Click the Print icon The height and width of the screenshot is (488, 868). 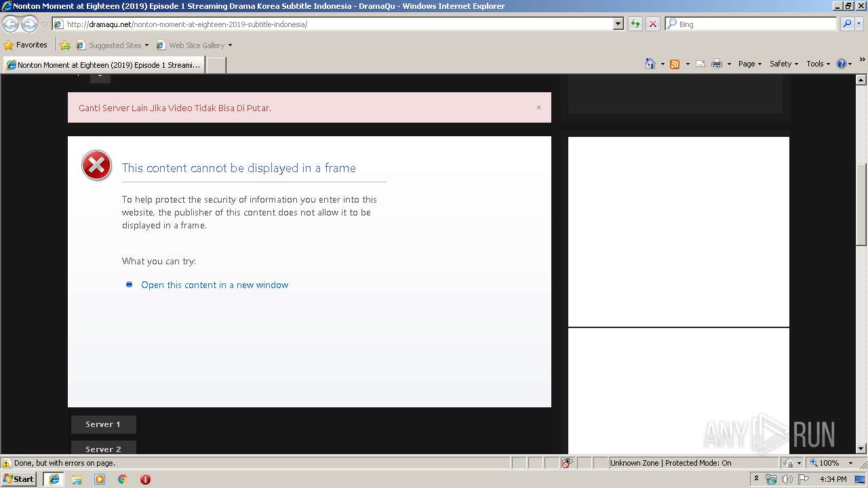point(717,64)
